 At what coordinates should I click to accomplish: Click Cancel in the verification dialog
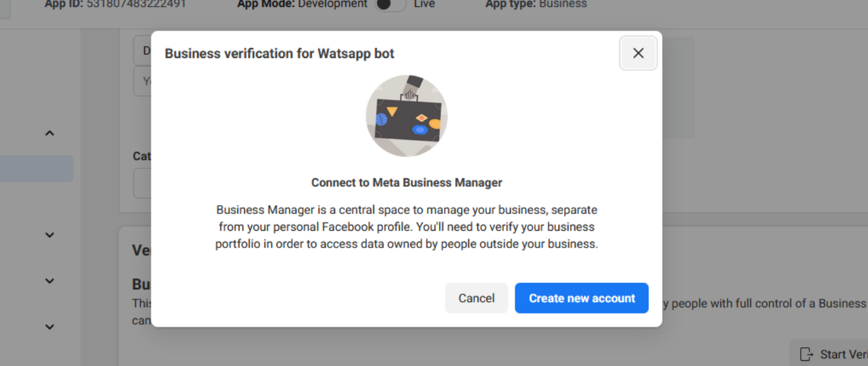[476, 298]
